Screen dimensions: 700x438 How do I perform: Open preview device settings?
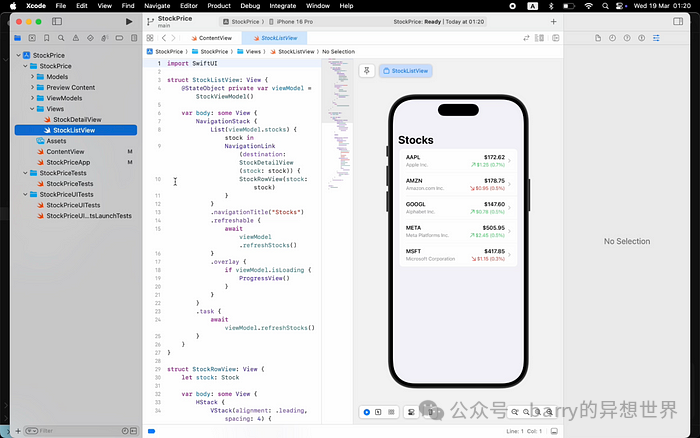click(412, 412)
